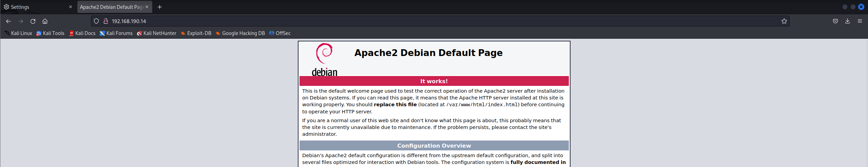Open the Kali Linux bookmark
The width and height of the screenshot is (868, 167).
18,33
